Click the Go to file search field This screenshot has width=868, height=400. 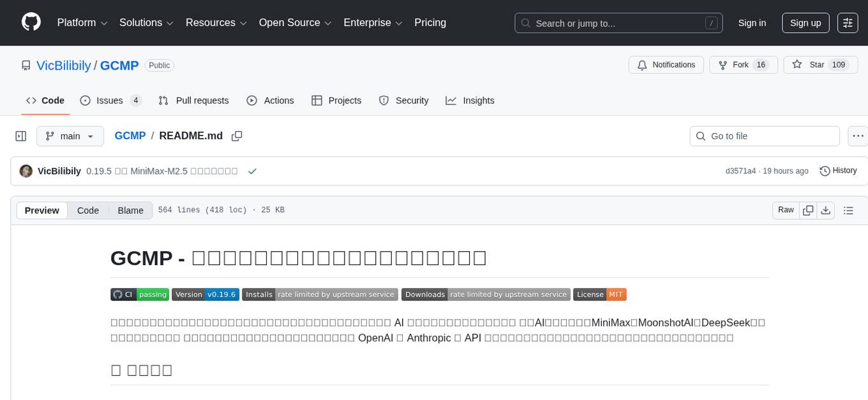coord(764,136)
